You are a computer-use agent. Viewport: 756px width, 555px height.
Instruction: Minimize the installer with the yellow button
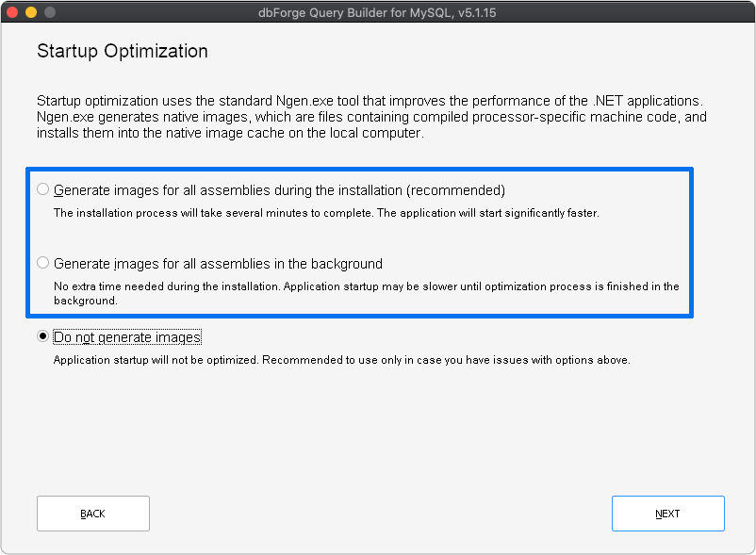coord(31,12)
